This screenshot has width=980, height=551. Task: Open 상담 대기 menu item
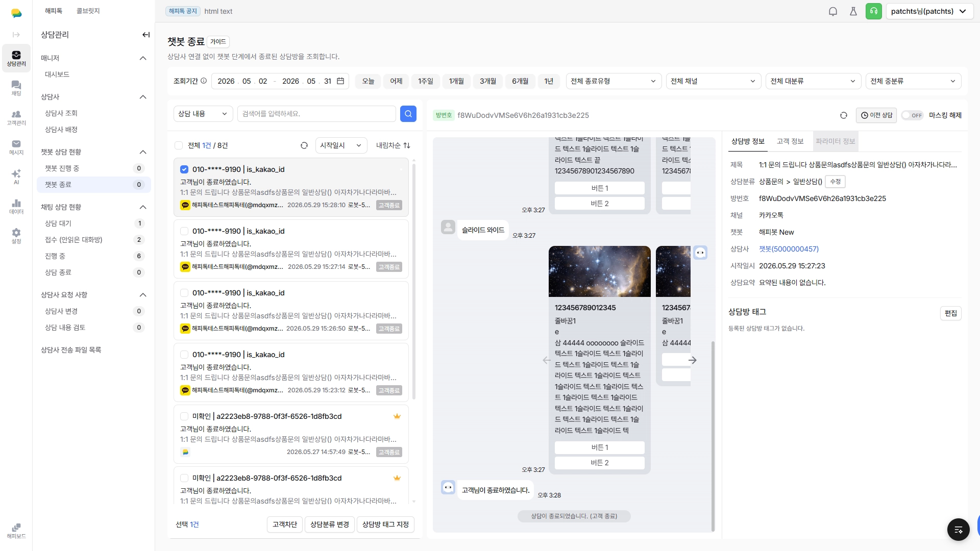click(x=94, y=223)
